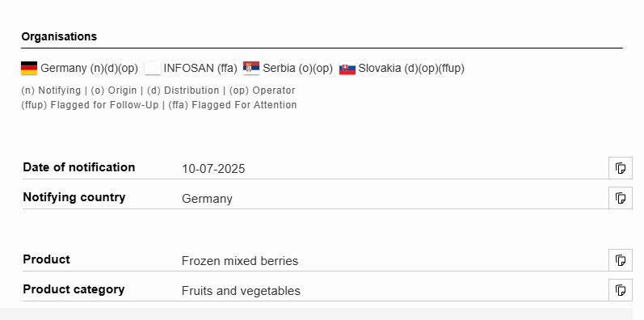Click the Germany flag icon
This screenshot has height=320, width=644.
pyautogui.click(x=29, y=68)
